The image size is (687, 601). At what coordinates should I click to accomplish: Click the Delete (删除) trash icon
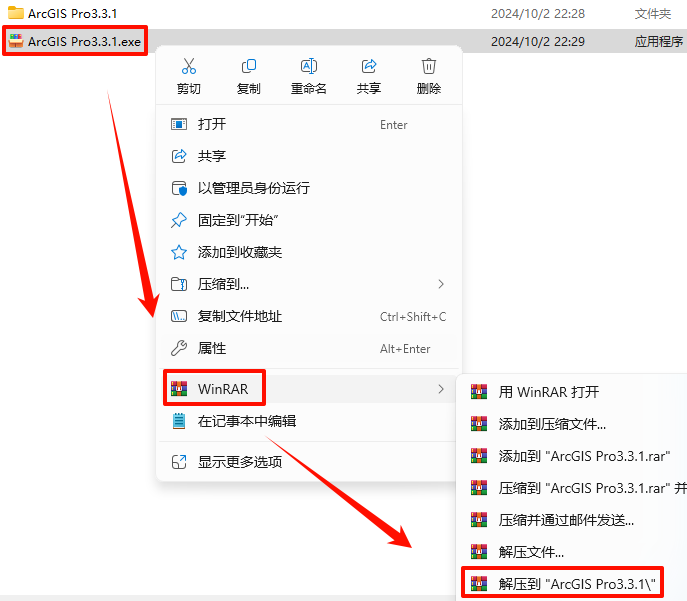point(428,66)
